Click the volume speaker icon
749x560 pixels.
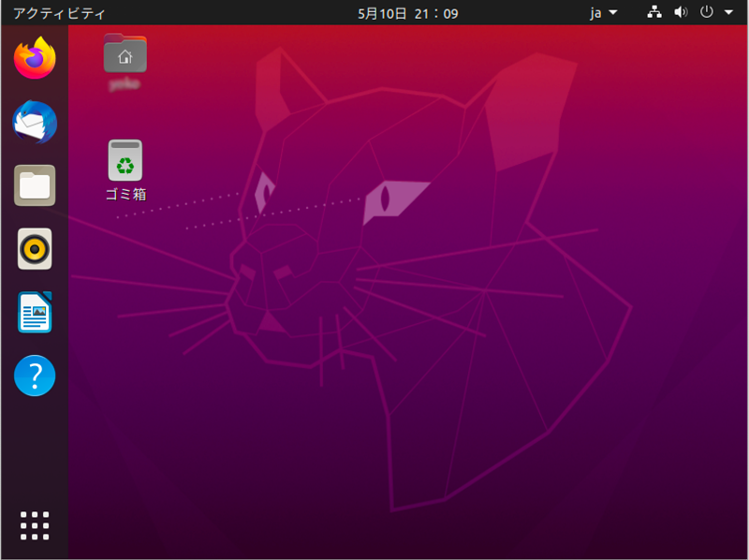point(681,12)
